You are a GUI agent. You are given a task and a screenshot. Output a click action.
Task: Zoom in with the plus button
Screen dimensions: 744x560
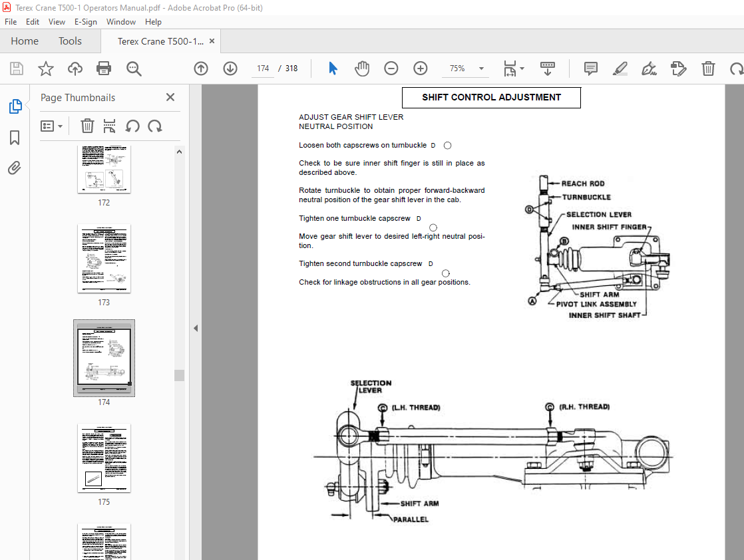pos(421,69)
